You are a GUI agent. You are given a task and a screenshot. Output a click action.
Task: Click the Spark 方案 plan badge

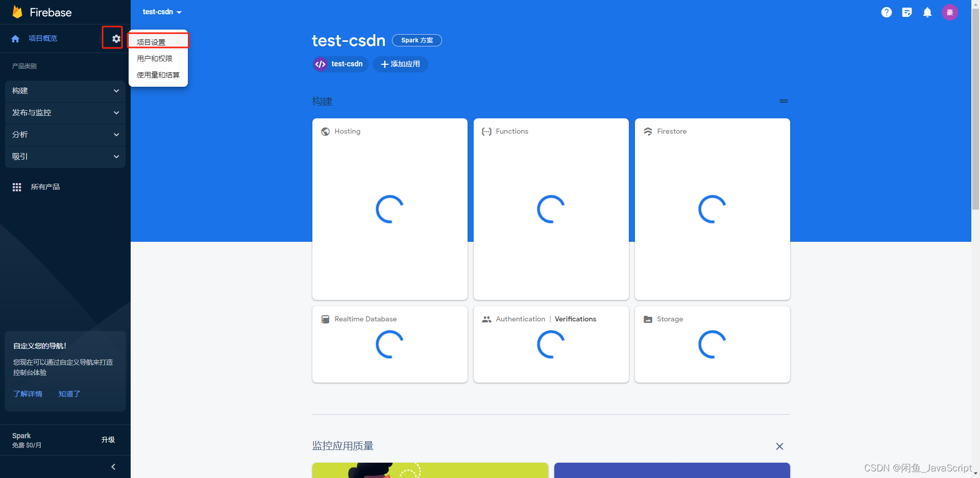click(x=417, y=40)
